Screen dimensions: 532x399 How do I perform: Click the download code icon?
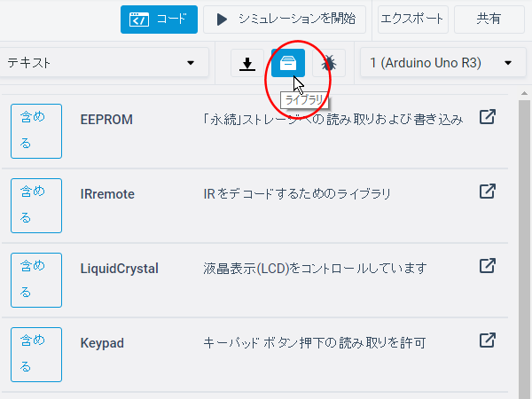(247, 63)
